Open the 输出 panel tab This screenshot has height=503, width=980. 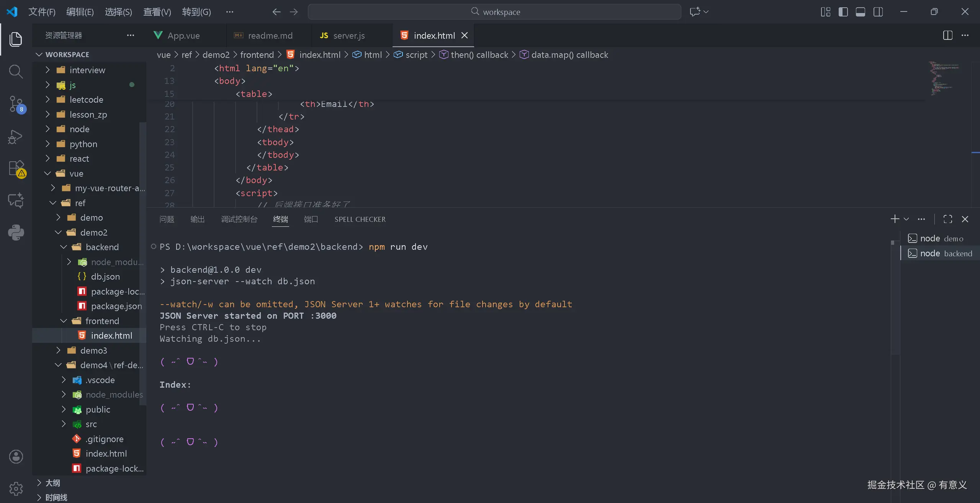[197, 219]
